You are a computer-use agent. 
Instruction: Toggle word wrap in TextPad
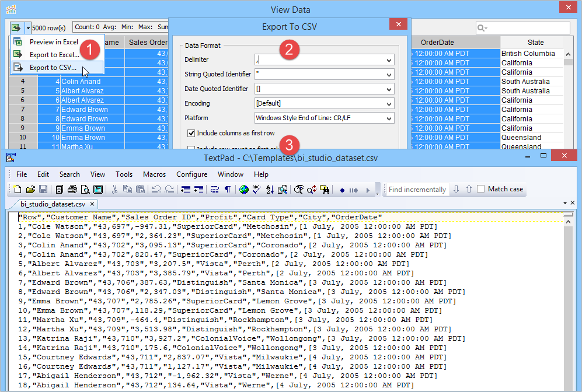pyautogui.click(x=215, y=190)
